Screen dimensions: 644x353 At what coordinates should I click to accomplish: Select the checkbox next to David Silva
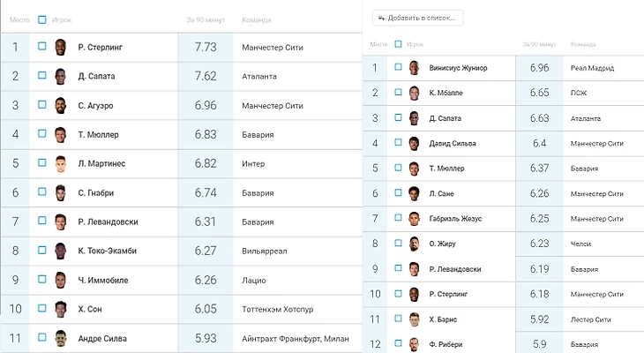tap(398, 143)
